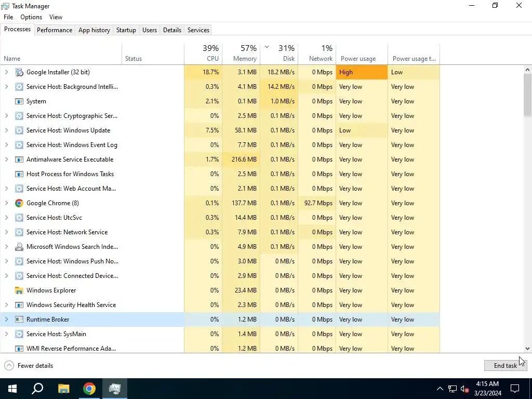This screenshot has width=532, height=399.
Task: Expand the Runtime Broker process
Action: point(6,320)
